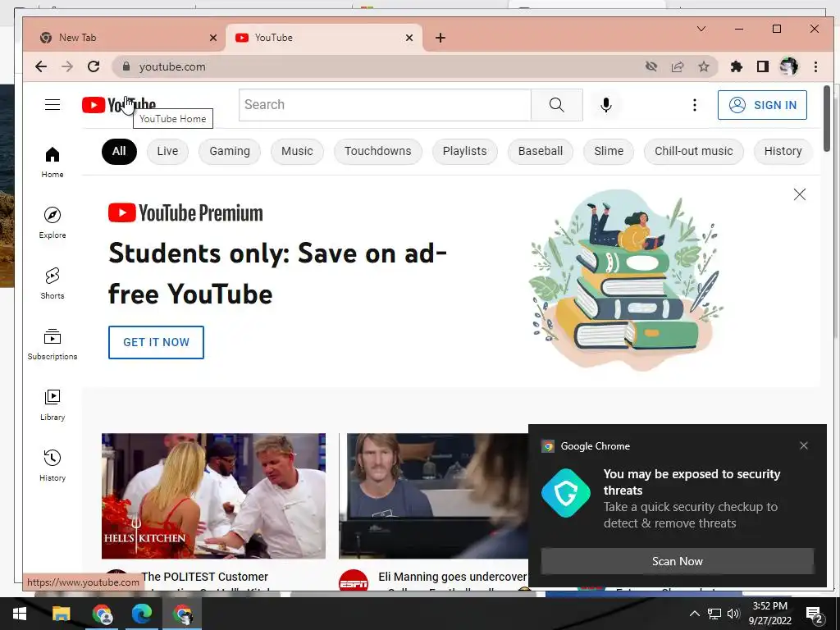The width and height of the screenshot is (840, 630).
Task: Open the Chrome profile avatar
Action: point(788,66)
